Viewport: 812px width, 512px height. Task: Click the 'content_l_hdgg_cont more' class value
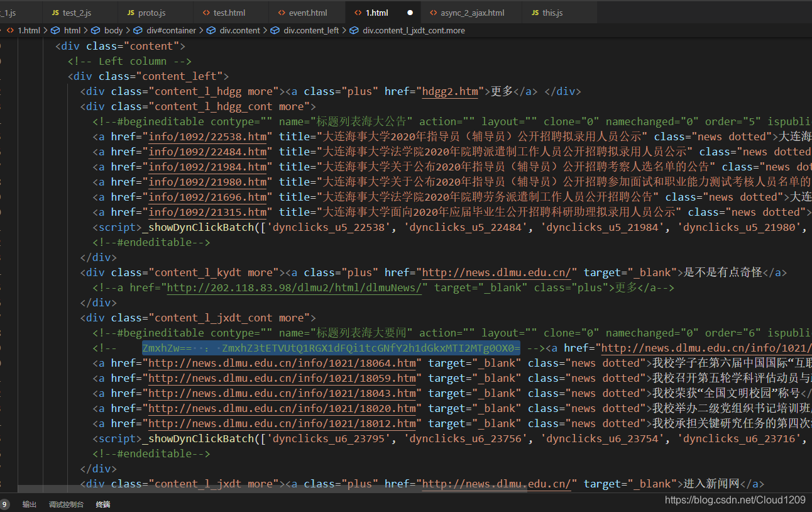click(x=229, y=107)
